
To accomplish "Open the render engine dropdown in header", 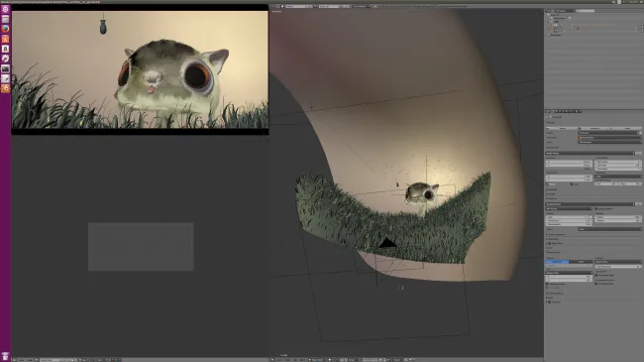I will [x=361, y=7].
